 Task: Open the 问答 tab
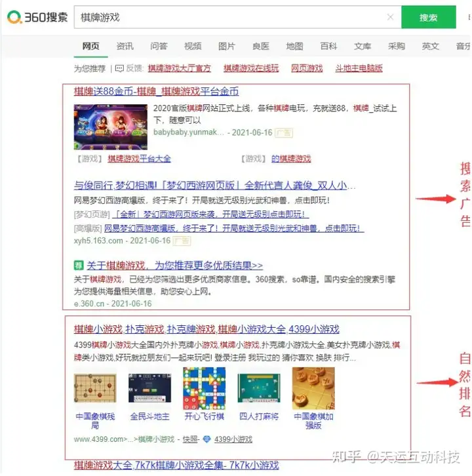(159, 46)
